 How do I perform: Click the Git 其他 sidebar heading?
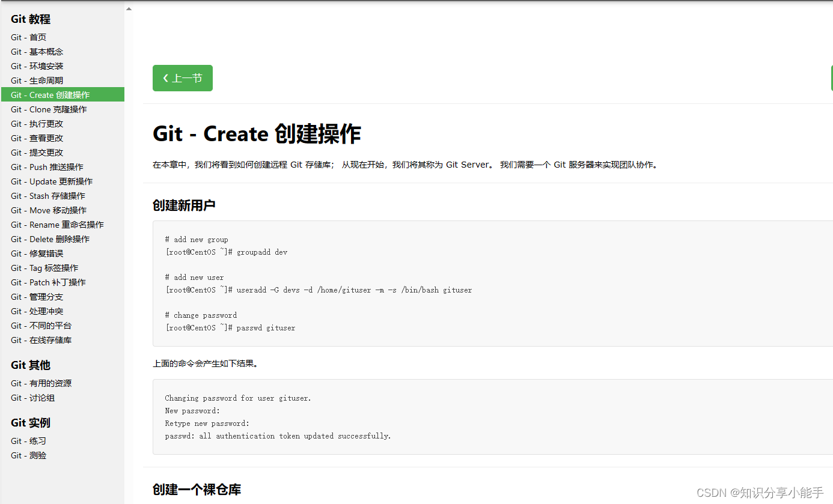pos(31,365)
